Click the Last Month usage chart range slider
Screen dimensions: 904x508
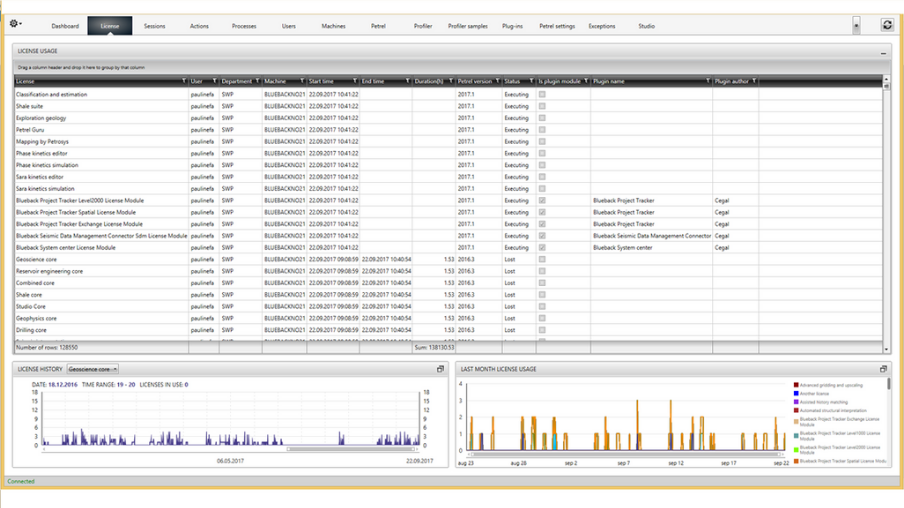coord(626,454)
